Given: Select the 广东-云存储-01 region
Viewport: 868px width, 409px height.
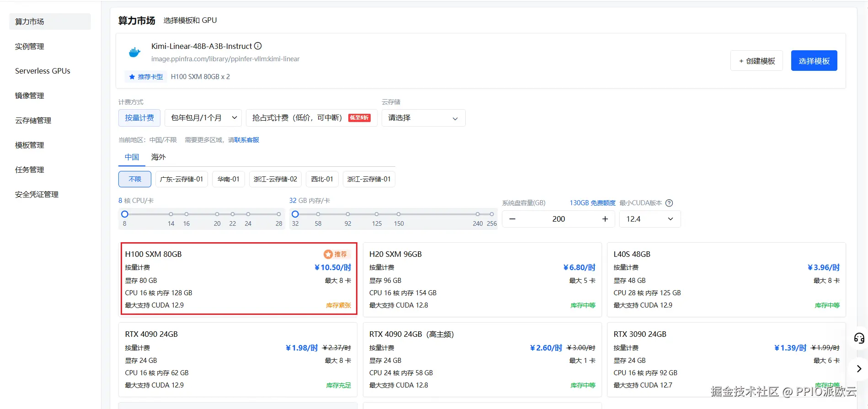Looking at the screenshot, I should (181, 179).
